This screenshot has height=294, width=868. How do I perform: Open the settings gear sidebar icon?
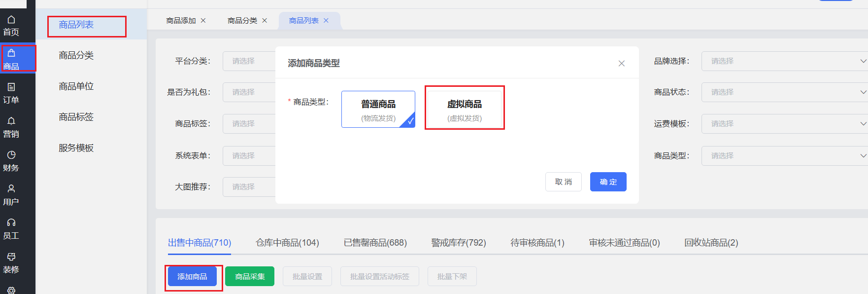click(11, 290)
